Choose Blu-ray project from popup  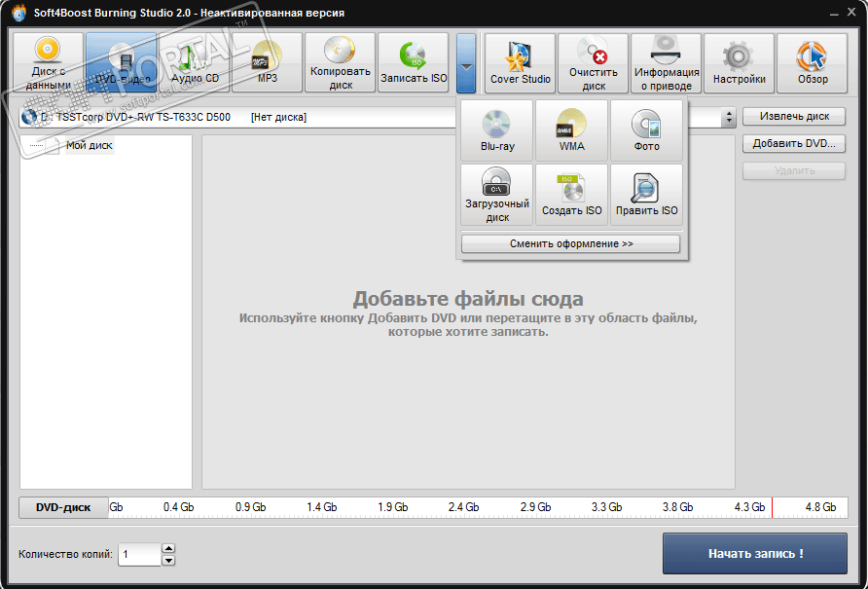497,130
